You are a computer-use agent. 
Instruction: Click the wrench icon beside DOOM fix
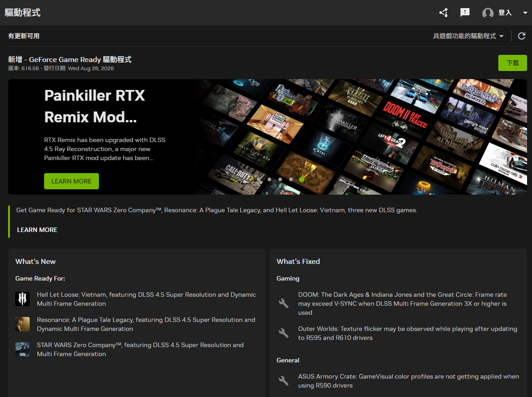tap(283, 303)
